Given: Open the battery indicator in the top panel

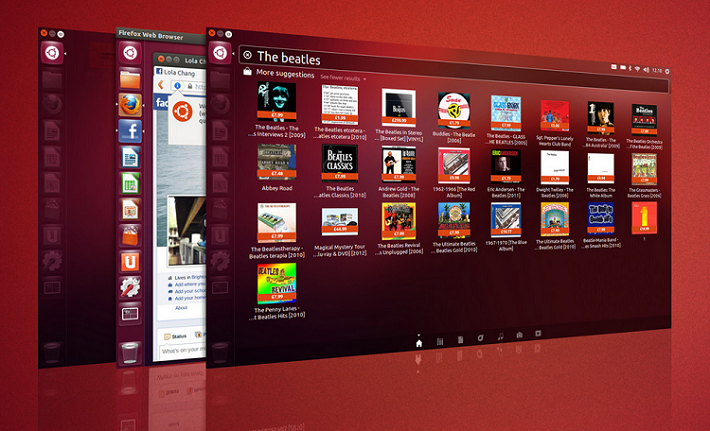Looking at the screenshot, I should (623, 67).
